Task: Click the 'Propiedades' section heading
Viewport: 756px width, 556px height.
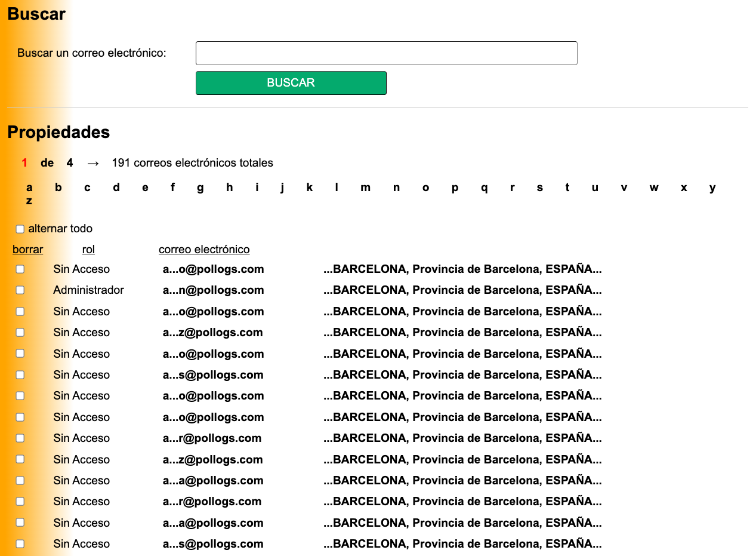Action: point(58,132)
